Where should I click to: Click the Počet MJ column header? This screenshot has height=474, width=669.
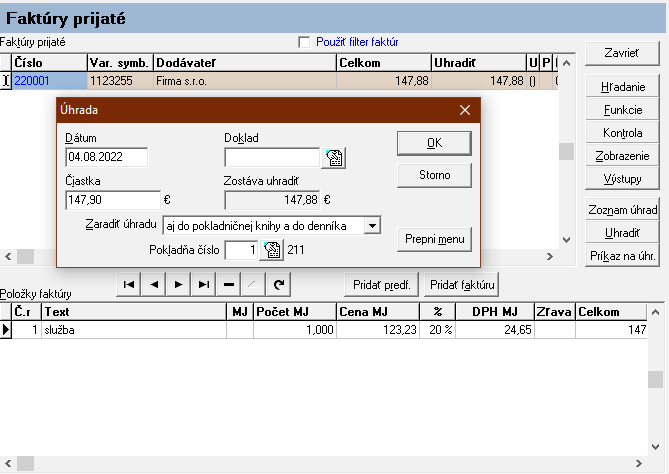click(295, 312)
